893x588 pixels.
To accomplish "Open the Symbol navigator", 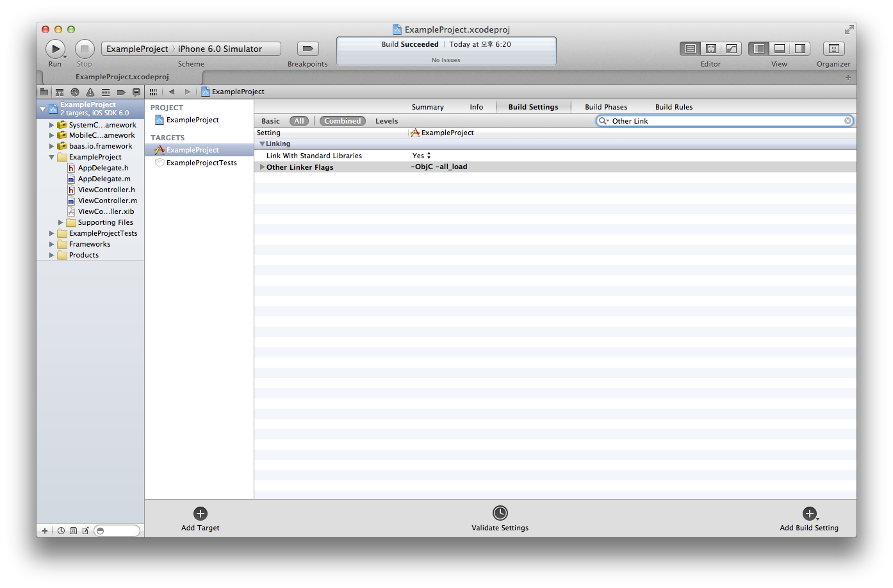I will 60,92.
